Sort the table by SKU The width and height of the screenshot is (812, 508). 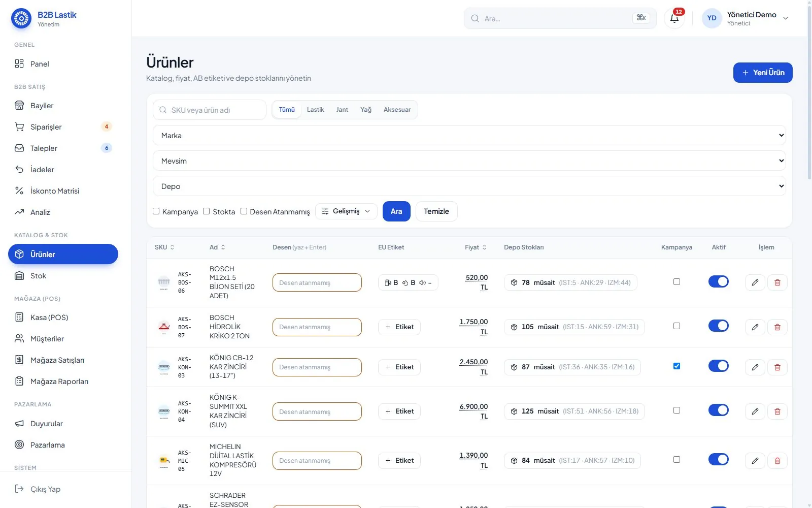[x=164, y=247]
